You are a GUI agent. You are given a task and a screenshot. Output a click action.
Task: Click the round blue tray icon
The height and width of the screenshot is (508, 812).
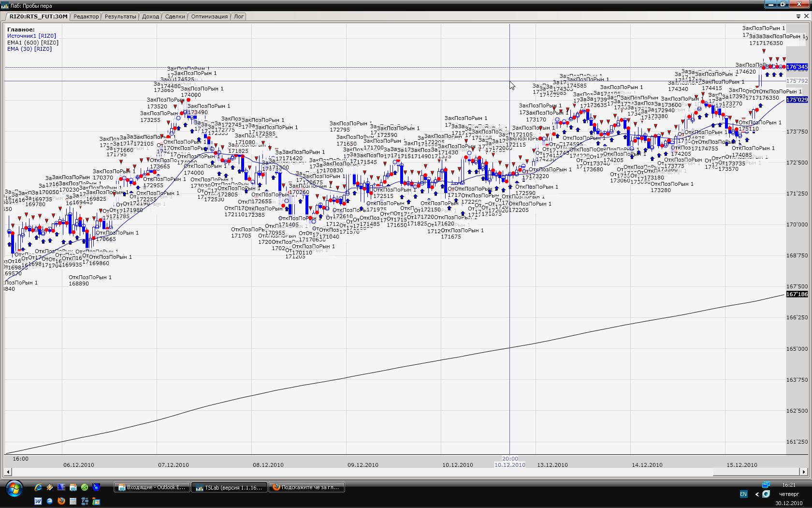(766, 494)
